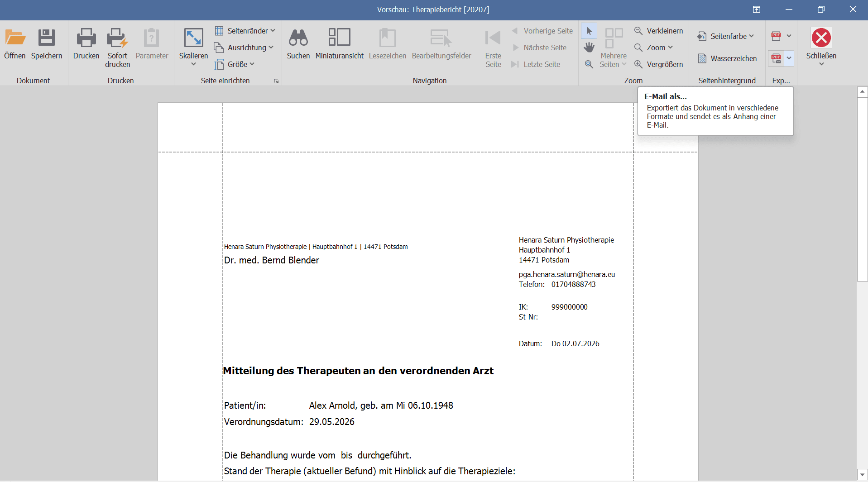Close the window with the title bar X
Screen dimensions: 868x482
[x=853, y=9]
